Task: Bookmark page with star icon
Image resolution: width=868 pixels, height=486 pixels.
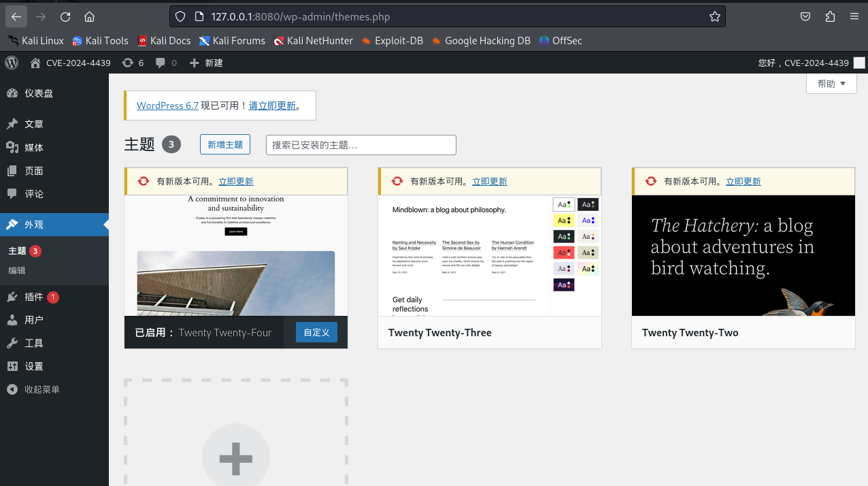Action: [x=714, y=16]
